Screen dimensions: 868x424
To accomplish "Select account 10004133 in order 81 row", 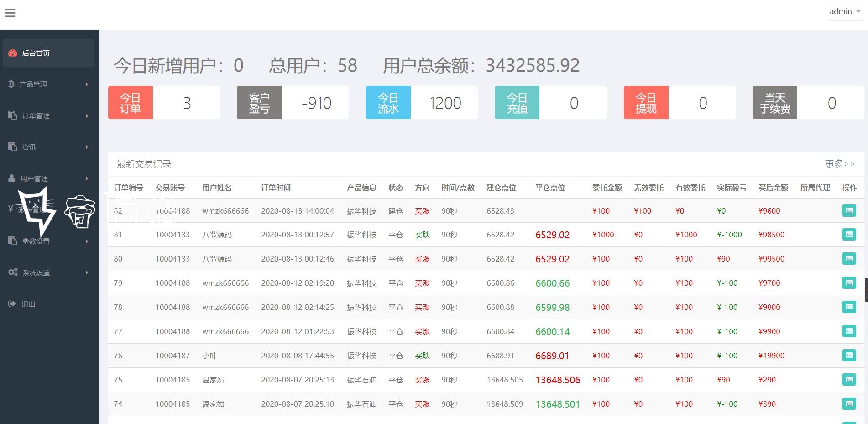I will coord(173,235).
